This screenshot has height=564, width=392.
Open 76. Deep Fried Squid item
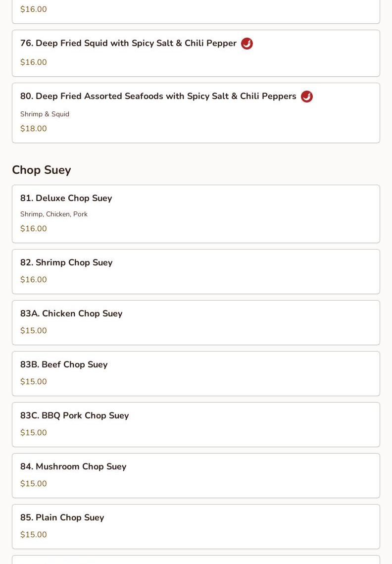(128, 44)
